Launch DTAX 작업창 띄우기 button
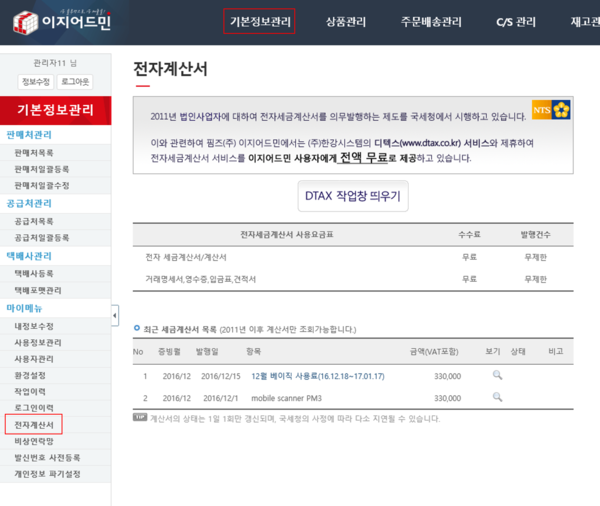Viewport: 600px width, 506px height. (353, 196)
